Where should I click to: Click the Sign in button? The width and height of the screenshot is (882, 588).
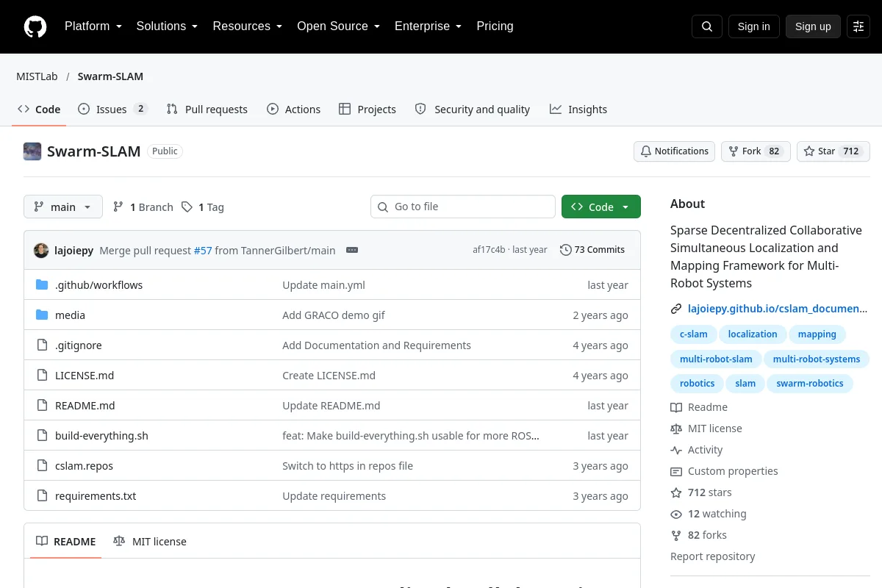tap(753, 26)
